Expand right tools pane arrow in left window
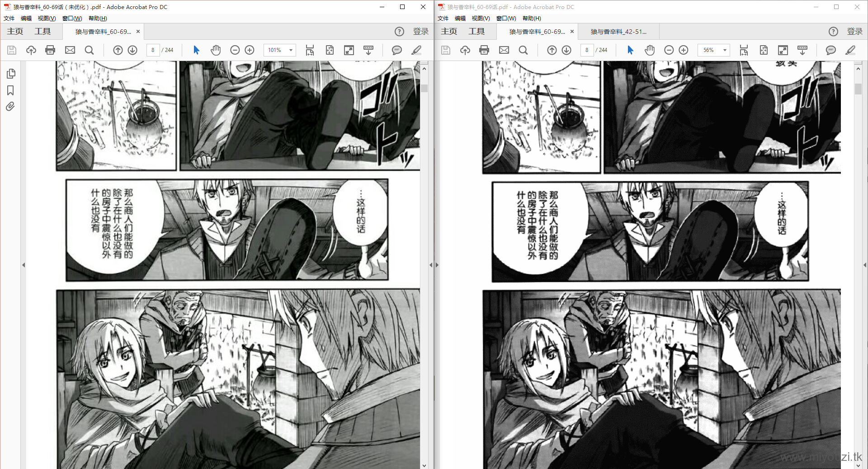The width and height of the screenshot is (868, 469). (430, 265)
